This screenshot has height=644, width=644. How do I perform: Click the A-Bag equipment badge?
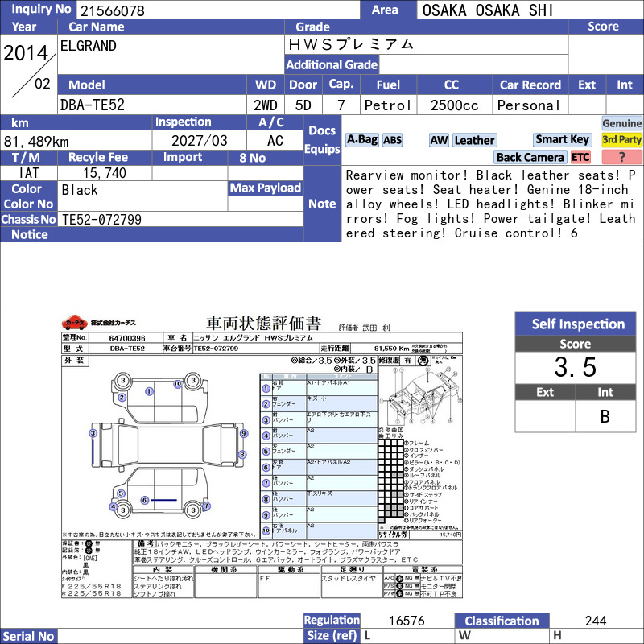point(361,140)
